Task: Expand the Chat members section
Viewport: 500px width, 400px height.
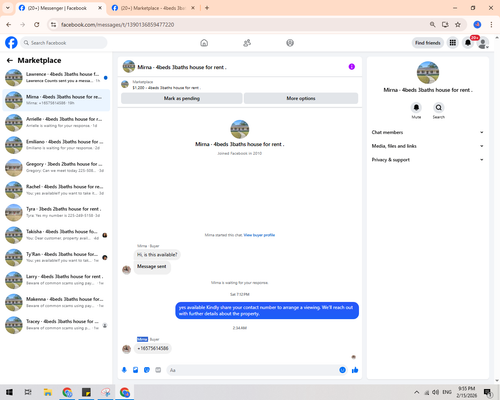Action: coord(428,132)
